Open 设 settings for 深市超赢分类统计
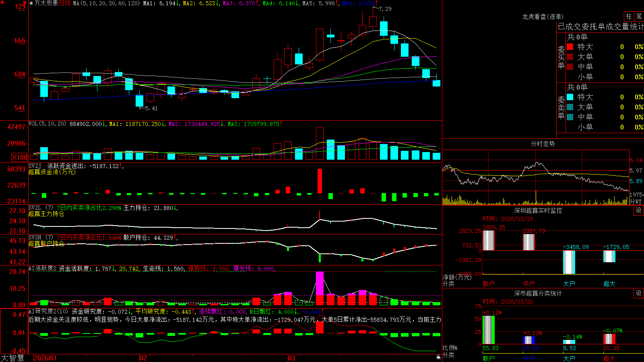Viewport: 644px width, 362px height. [639, 293]
